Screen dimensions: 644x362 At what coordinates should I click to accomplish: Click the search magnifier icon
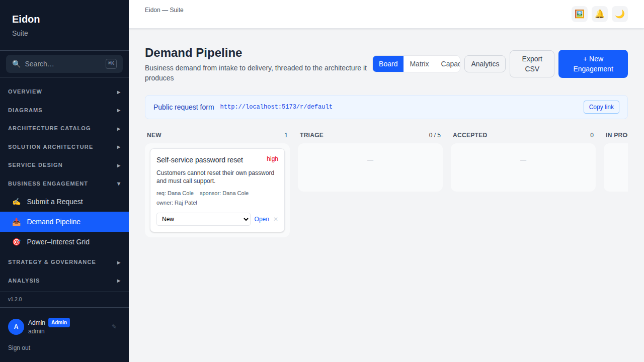17,64
